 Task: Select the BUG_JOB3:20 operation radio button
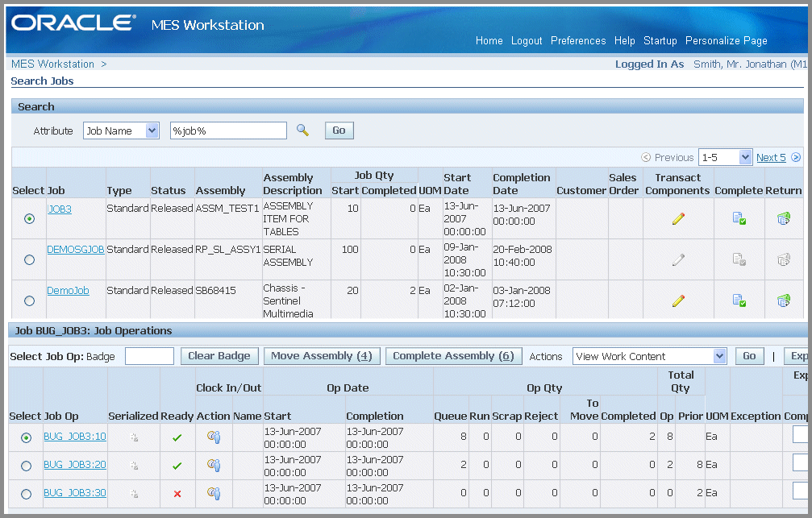26,466
